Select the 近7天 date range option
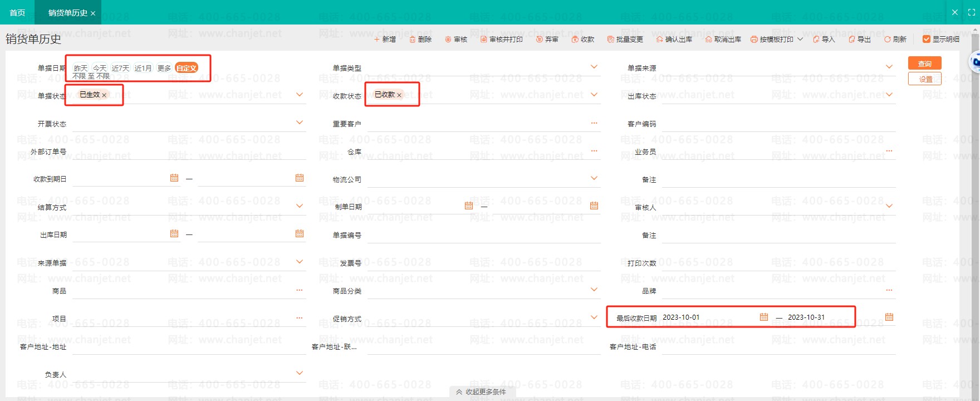 tap(120, 68)
